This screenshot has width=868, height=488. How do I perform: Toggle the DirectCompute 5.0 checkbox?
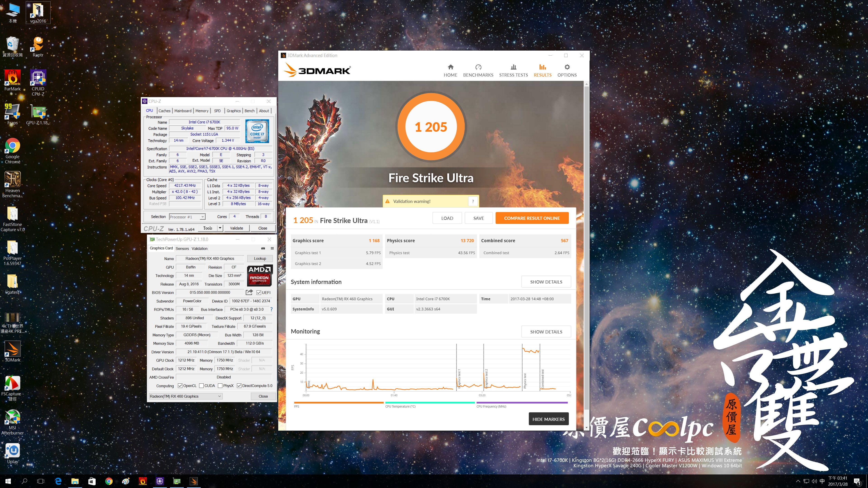pyautogui.click(x=239, y=386)
